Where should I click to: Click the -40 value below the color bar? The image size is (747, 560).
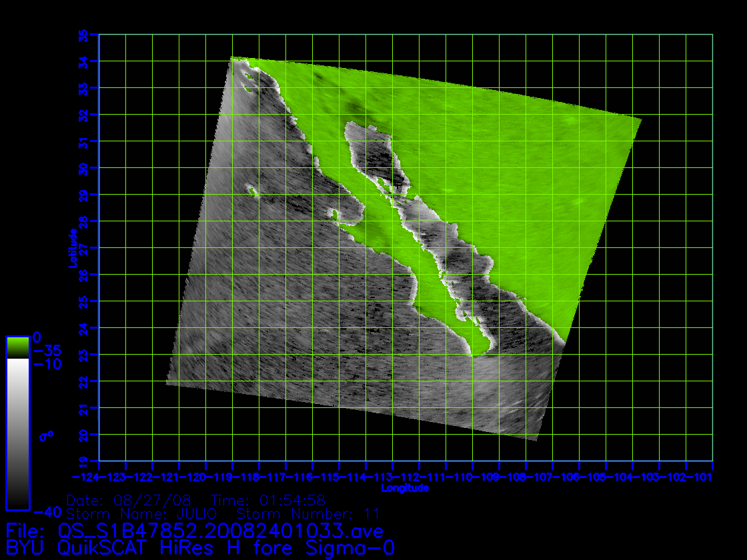[x=45, y=512]
